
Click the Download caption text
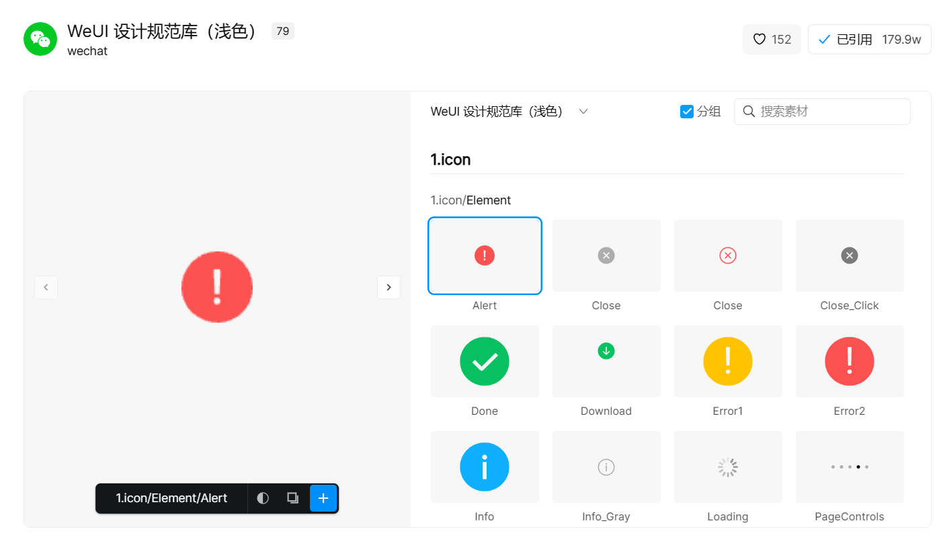tap(606, 411)
